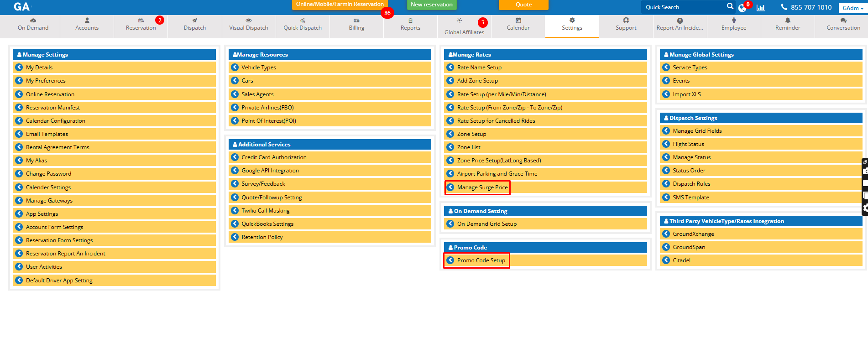Click the orange Quote button

[523, 5]
